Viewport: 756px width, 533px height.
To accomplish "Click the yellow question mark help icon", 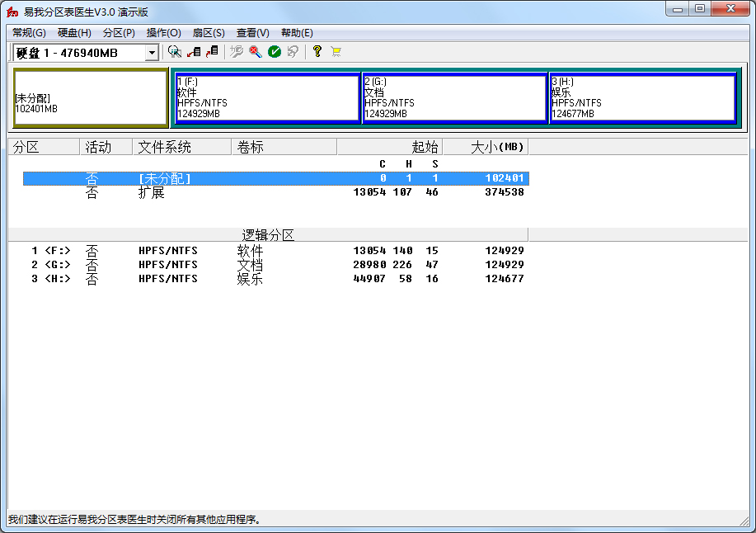I will click(317, 52).
